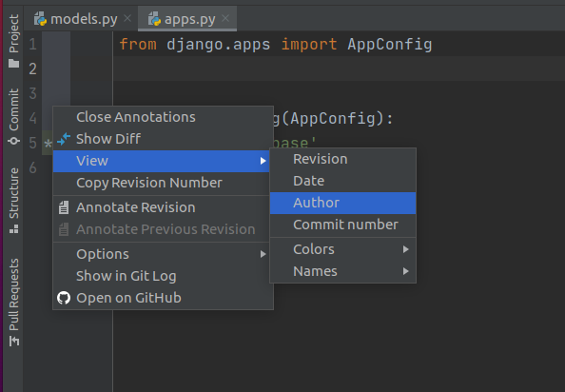
Task: Click the Annotate Revision document icon
Action: [64, 207]
